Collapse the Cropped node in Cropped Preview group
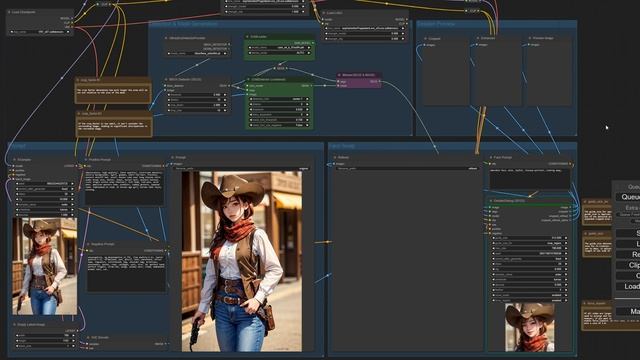Screen dimensions: 640x360 tap(425, 39)
